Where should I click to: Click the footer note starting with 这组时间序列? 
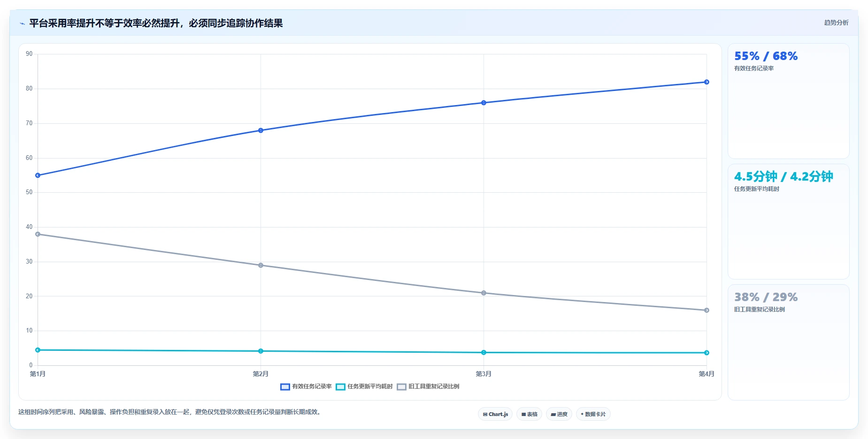(169, 412)
